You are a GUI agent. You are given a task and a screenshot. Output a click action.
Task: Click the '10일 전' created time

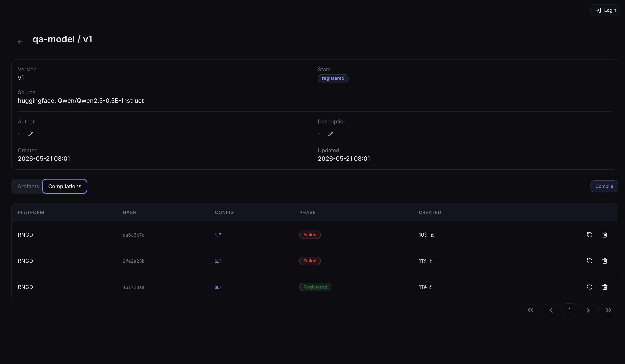click(x=427, y=235)
